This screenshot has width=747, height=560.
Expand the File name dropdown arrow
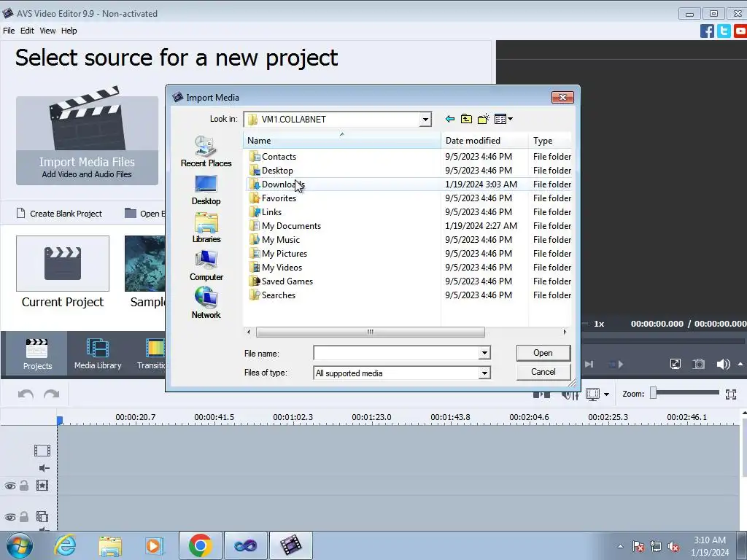coord(484,353)
